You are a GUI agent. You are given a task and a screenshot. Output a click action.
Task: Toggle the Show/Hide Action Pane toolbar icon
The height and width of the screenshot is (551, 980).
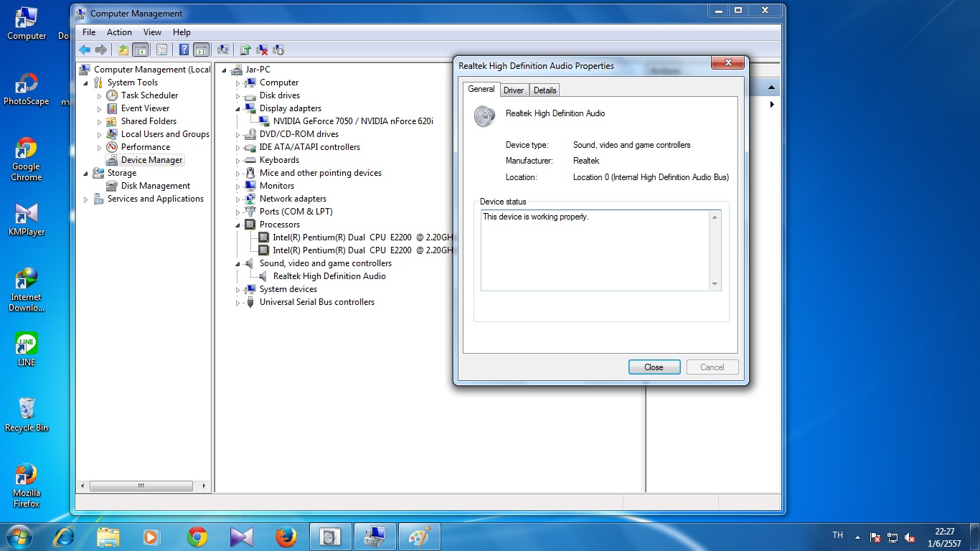point(202,50)
